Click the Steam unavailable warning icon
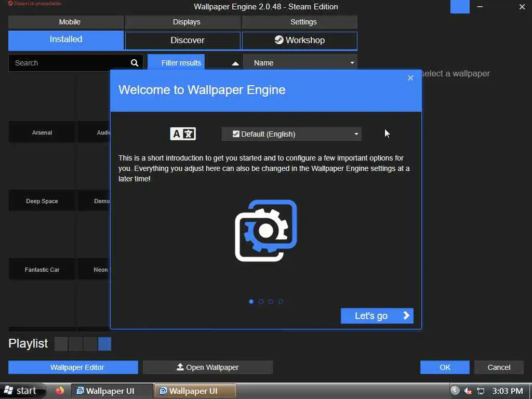The width and height of the screenshot is (532, 399). [10, 4]
